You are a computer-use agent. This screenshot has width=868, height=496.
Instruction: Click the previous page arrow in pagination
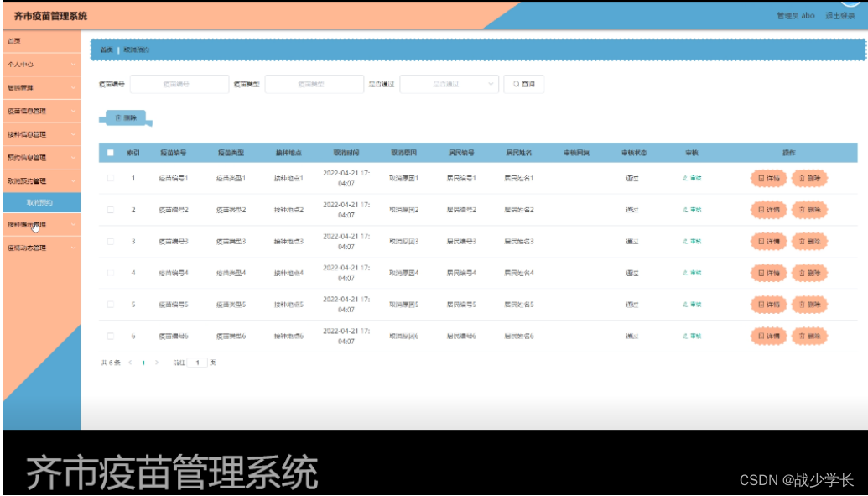pos(131,362)
